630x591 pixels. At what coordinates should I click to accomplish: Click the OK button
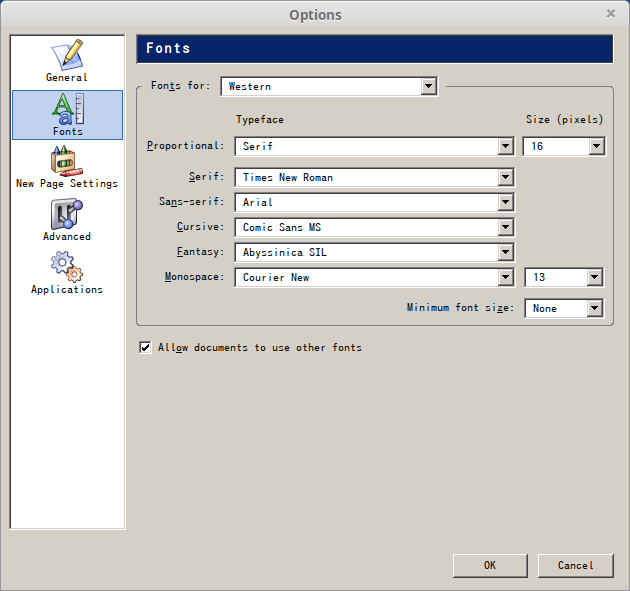click(490, 566)
